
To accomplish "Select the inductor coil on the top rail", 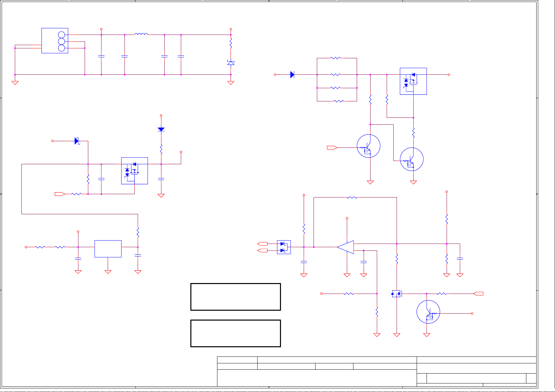I will tap(141, 34).
